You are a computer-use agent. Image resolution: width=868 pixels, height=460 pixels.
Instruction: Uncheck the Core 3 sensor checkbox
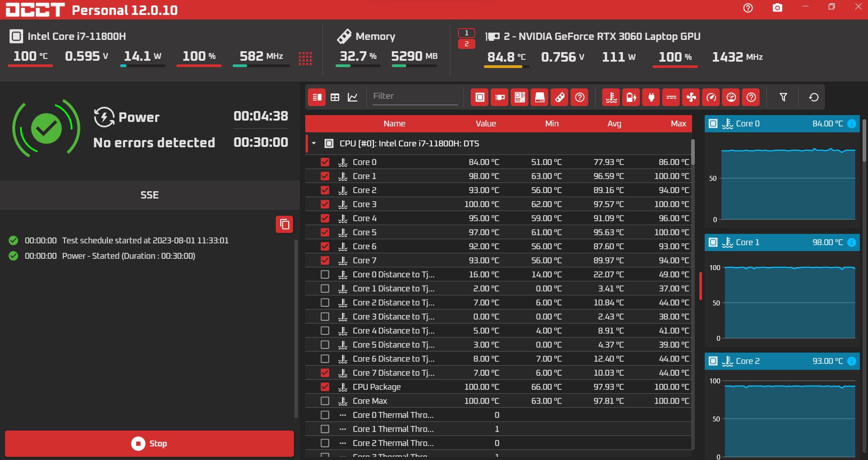point(325,204)
